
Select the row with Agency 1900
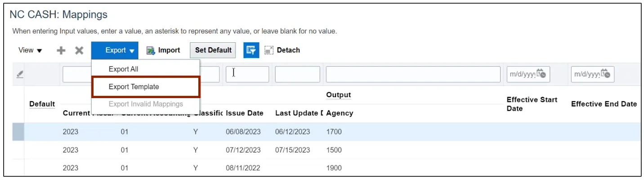(334, 168)
